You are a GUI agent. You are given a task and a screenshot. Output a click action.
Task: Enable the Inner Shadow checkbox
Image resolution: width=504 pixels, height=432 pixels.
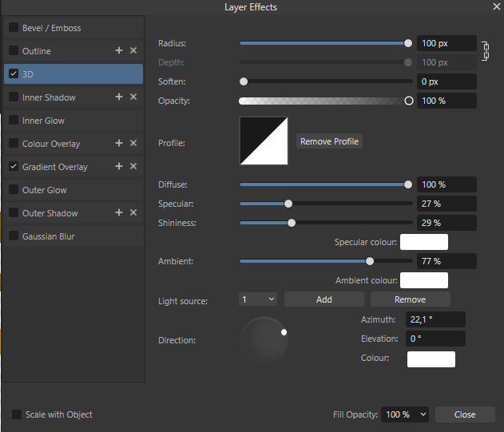[14, 97]
